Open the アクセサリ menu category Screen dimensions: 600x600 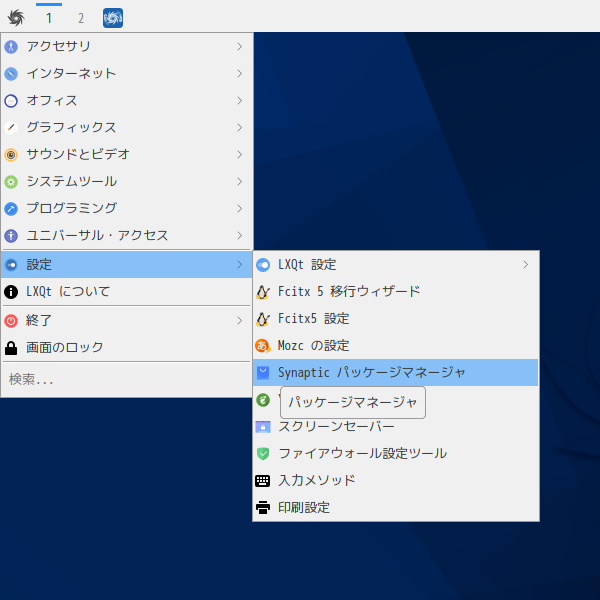click(x=126, y=47)
